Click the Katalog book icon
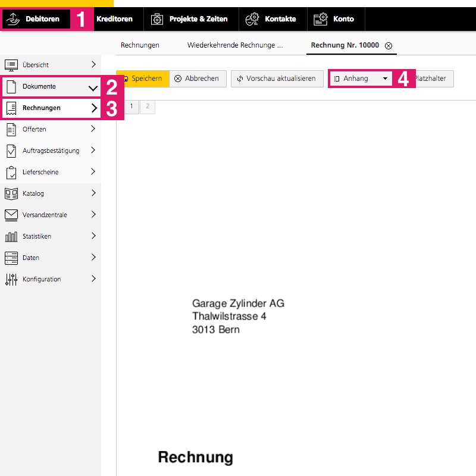The height and width of the screenshot is (476, 476). (x=11, y=193)
